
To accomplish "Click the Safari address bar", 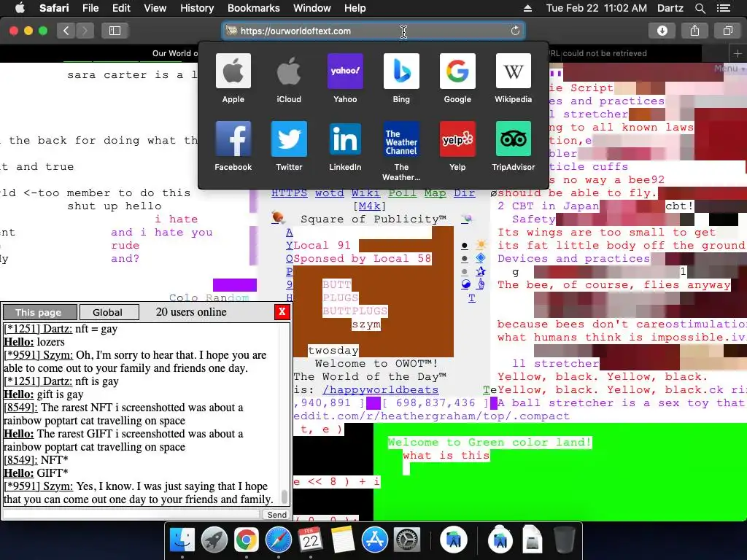I will pyautogui.click(x=373, y=31).
